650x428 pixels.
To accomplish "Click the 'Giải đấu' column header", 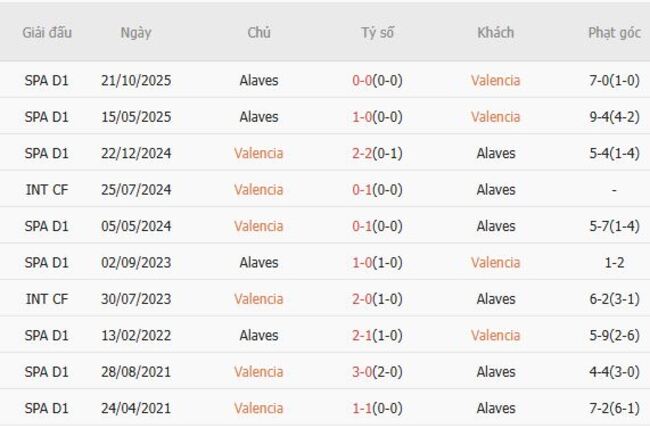I will [x=47, y=32].
